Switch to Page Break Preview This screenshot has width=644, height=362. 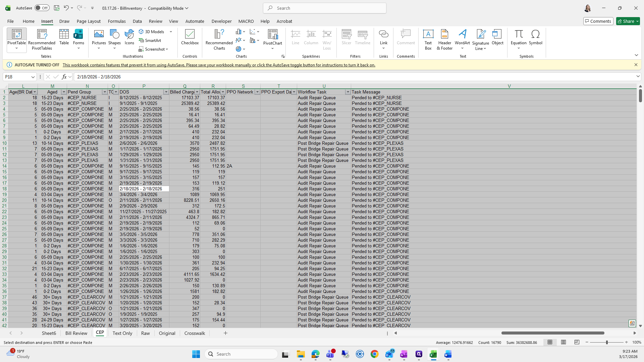pos(577,342)
